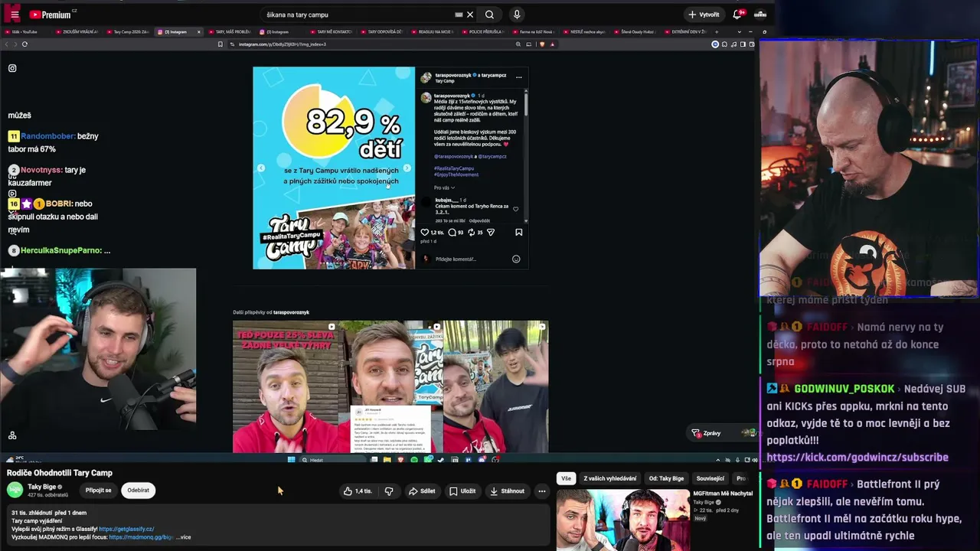Viewport: 980px width, 551px height.
Task: Go to the previous image of the post
Action: click(x=261, y=168)
